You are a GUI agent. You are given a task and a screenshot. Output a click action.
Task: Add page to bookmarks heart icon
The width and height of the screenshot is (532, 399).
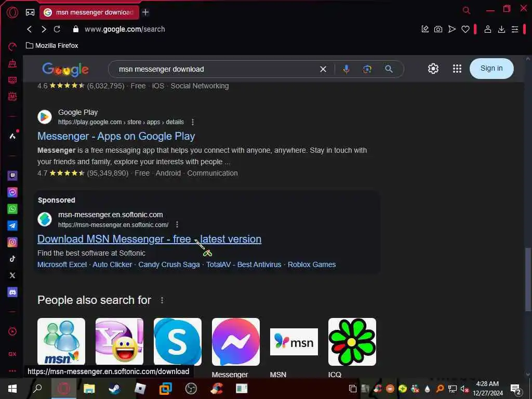coord(465,30)
